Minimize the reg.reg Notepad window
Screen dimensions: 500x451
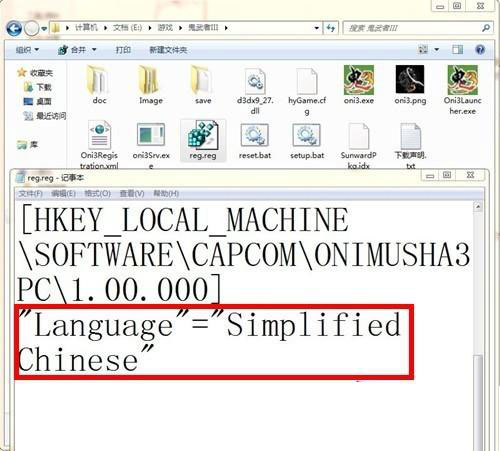[x=430, y=175]
